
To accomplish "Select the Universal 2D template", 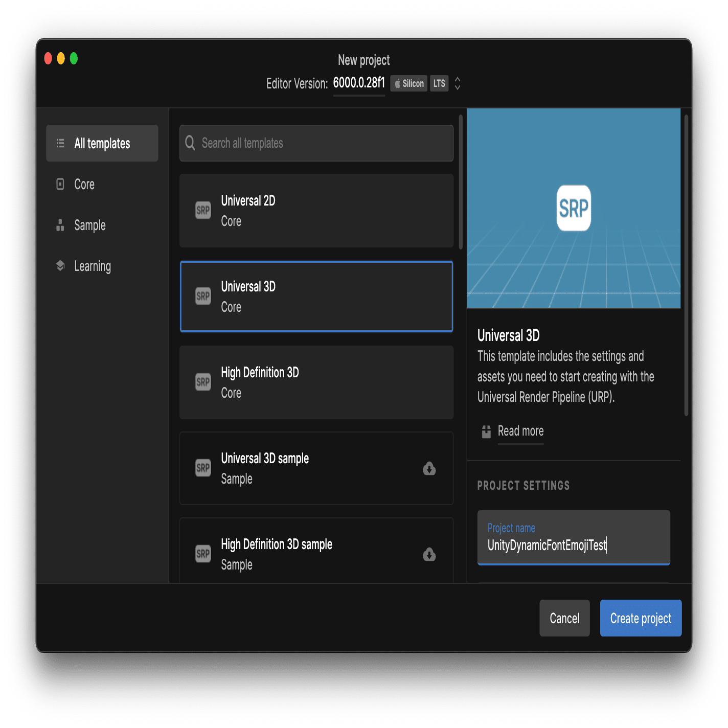I will tap(316, 211).
